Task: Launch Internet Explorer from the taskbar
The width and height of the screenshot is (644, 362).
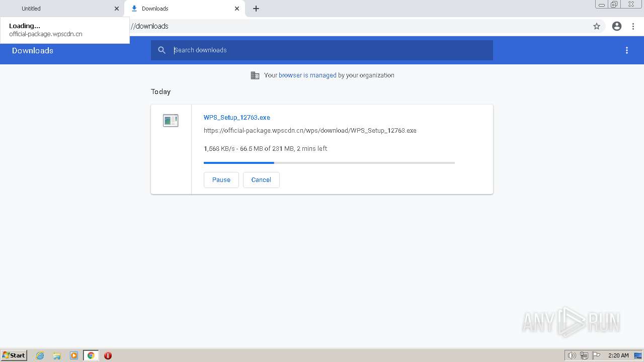Action: (40, 355)
